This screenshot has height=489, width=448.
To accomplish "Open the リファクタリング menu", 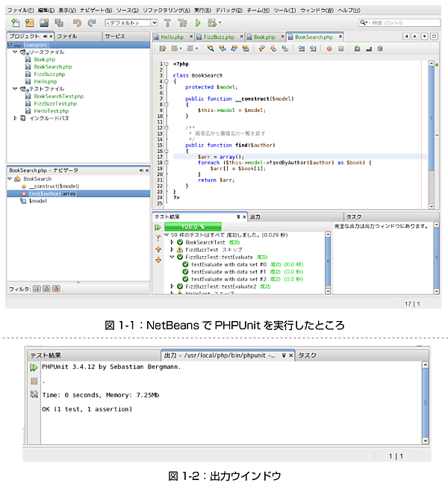I will point(163,10).
